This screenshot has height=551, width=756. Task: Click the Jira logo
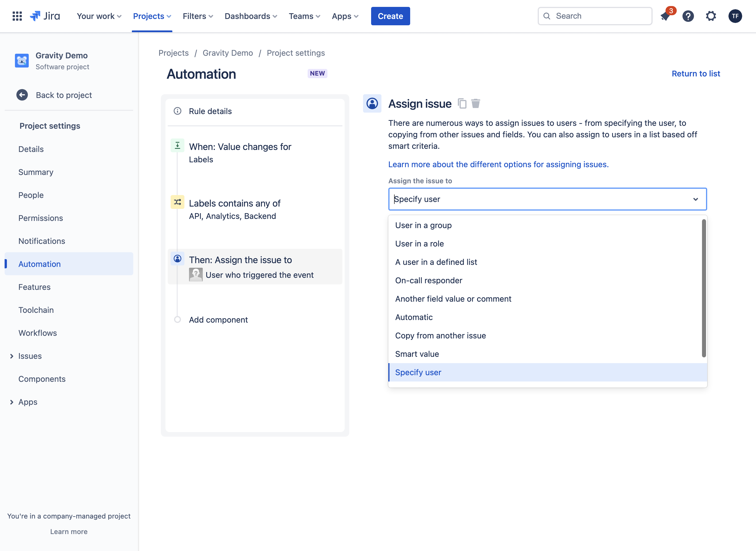(x=45, y=16)
